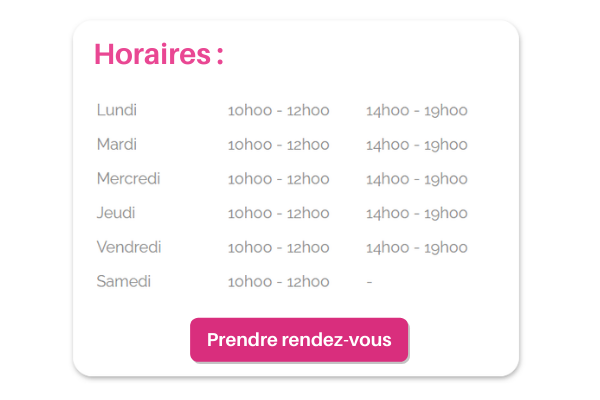The image size is (600, 400).
Task: Click Samedi morning hours 10h00 - 12h00
Action: tap(278, 282)
